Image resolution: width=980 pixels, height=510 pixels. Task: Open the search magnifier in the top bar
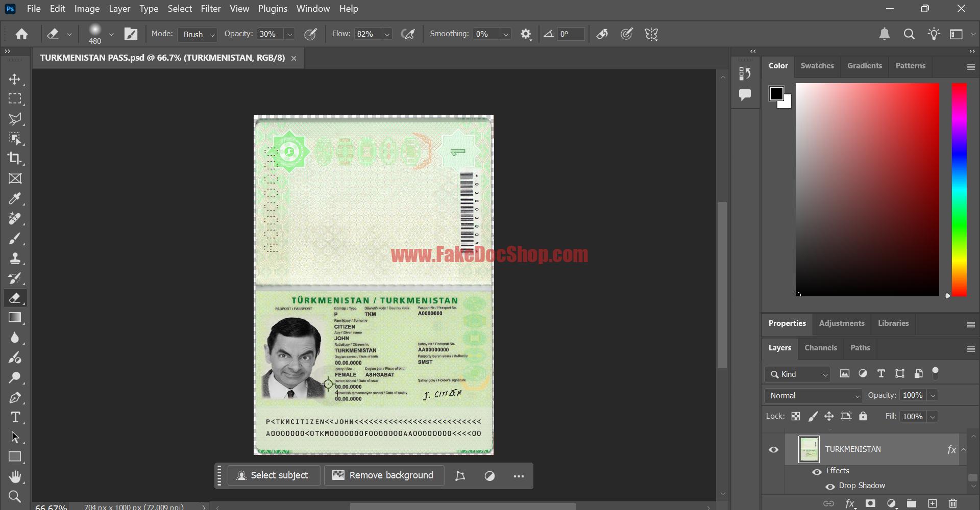[909, 34]
